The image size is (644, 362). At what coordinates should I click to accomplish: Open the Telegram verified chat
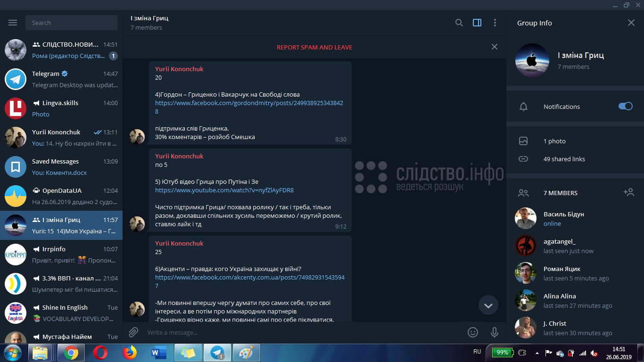(x=61, y=79)
